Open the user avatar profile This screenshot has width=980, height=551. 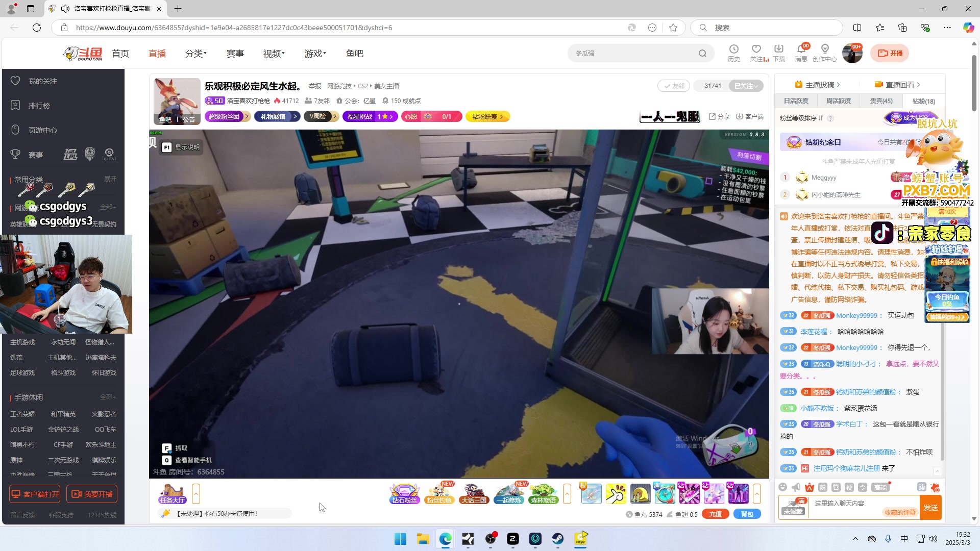852,53
